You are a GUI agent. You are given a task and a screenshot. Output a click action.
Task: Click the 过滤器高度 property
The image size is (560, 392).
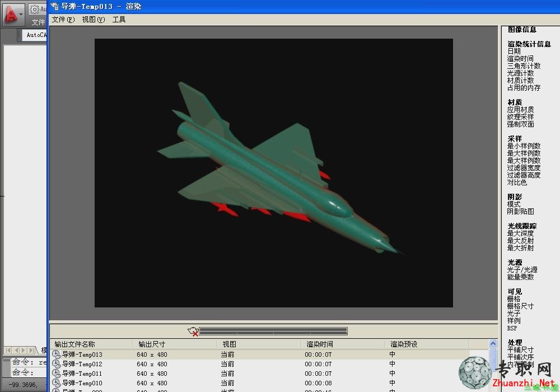pos(524,175)
